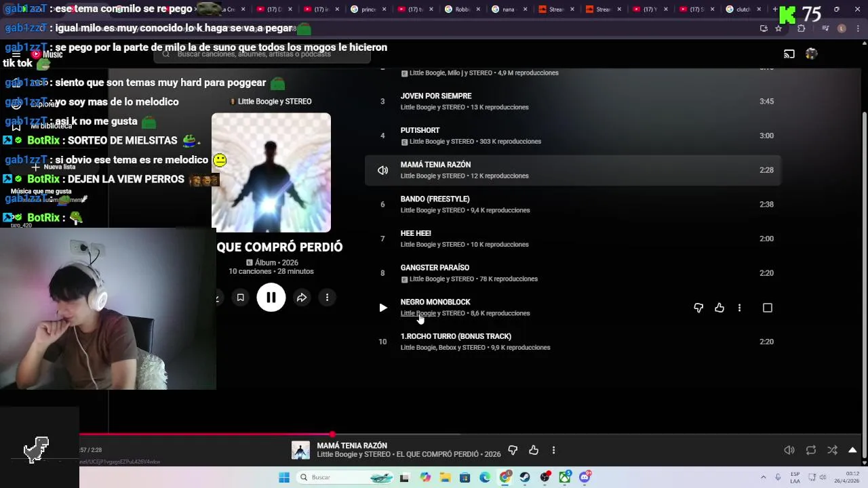This screenshot has height=488, width=868.
Task: Like the NEGRO MONOBLOCK track
Action: [719, 308]
